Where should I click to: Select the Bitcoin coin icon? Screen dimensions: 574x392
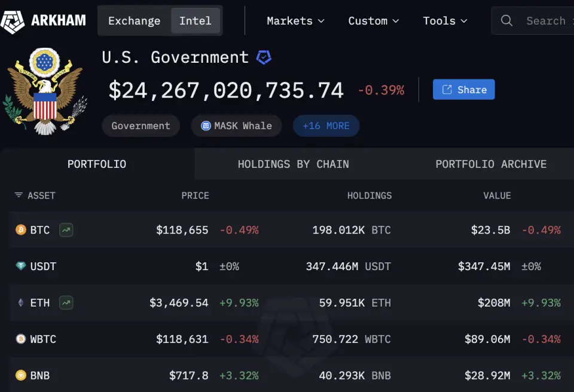[x=21, y=230]
